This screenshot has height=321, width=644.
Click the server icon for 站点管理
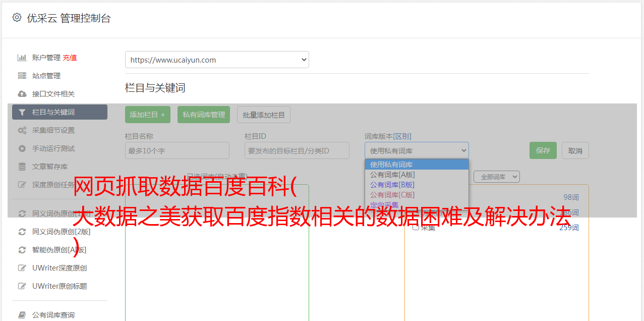(22, 76)
